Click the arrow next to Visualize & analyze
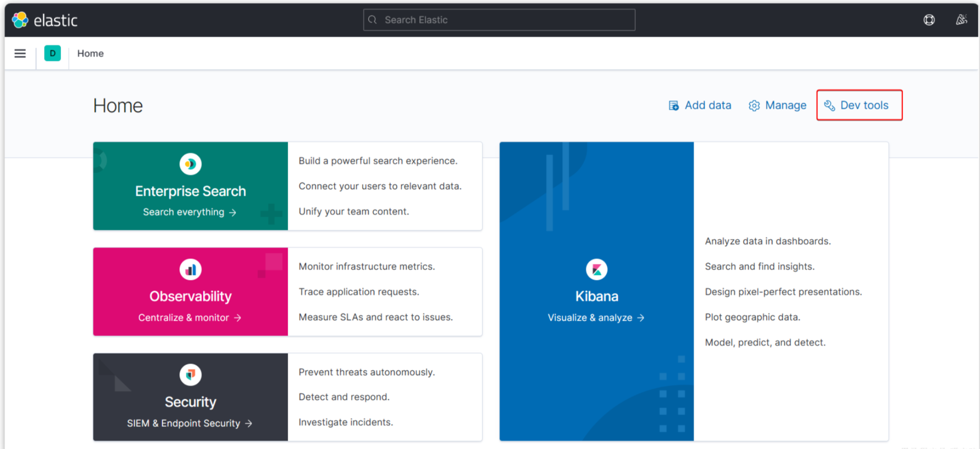Screen dimensions: 980x449 coord(640,318)
